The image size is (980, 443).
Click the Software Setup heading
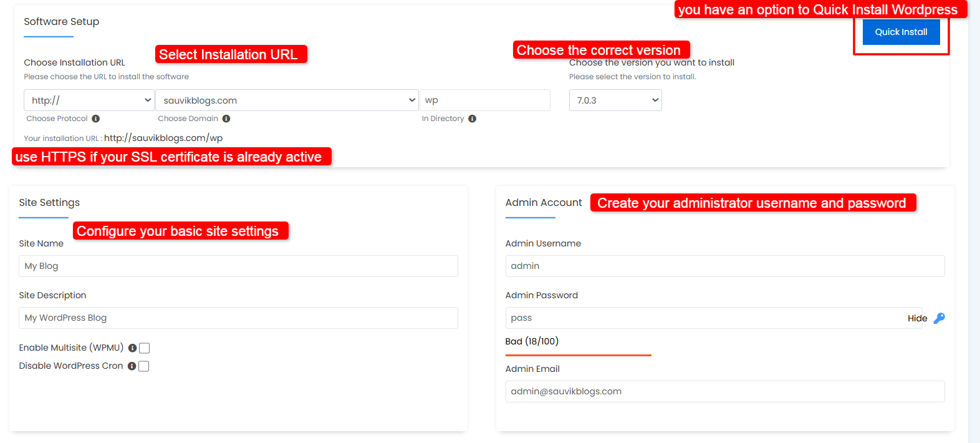tap(62, 21)
